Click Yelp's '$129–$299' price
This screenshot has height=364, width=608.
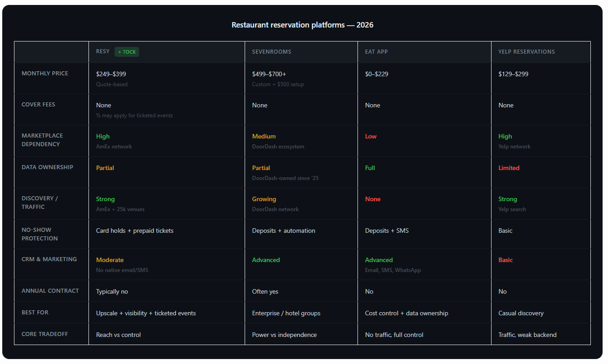click(x=513, y=74)
